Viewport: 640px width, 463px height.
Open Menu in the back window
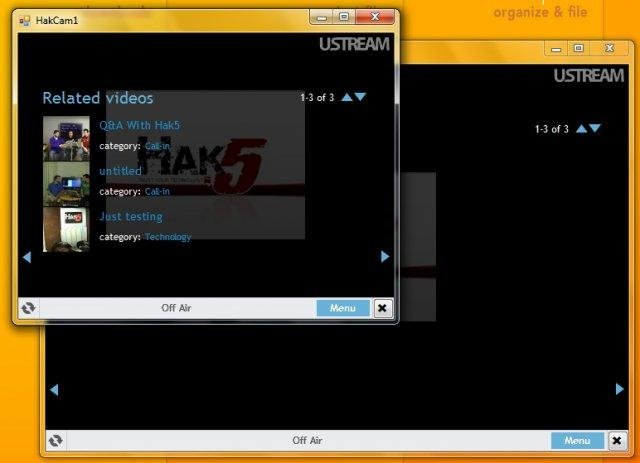click(577, 441)
